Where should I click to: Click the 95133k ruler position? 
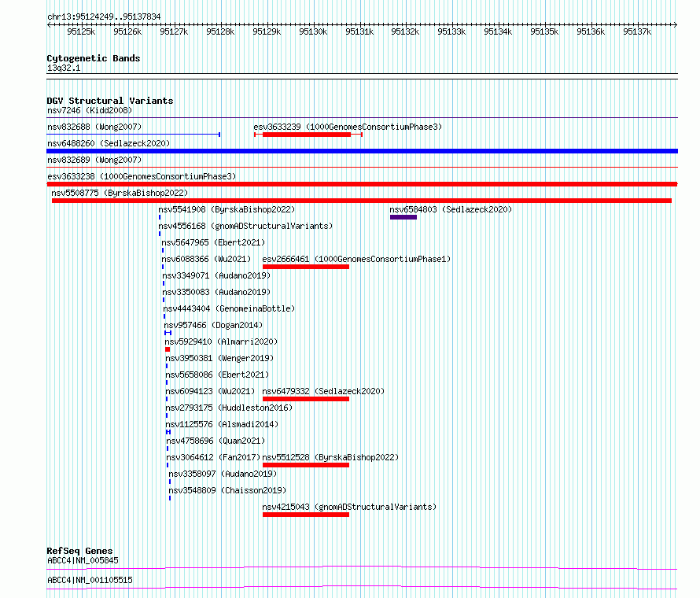click(x=451, y=31)
